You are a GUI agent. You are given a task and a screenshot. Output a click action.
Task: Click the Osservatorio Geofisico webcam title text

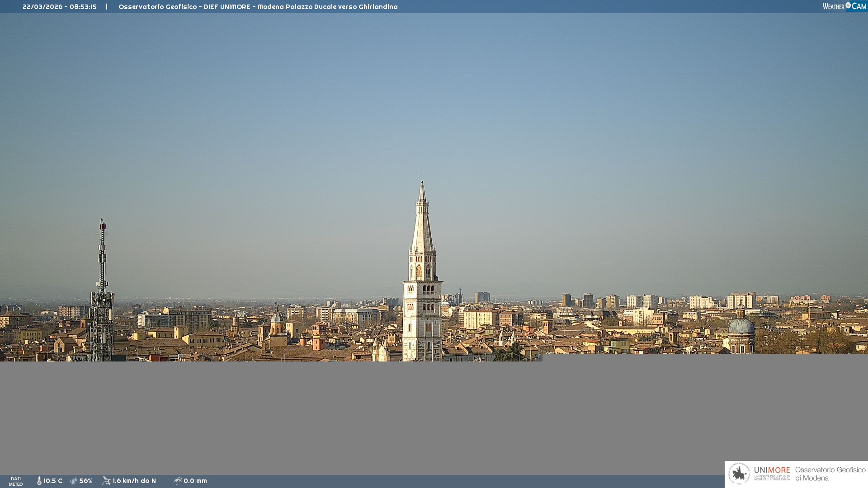tap(258, 7)
